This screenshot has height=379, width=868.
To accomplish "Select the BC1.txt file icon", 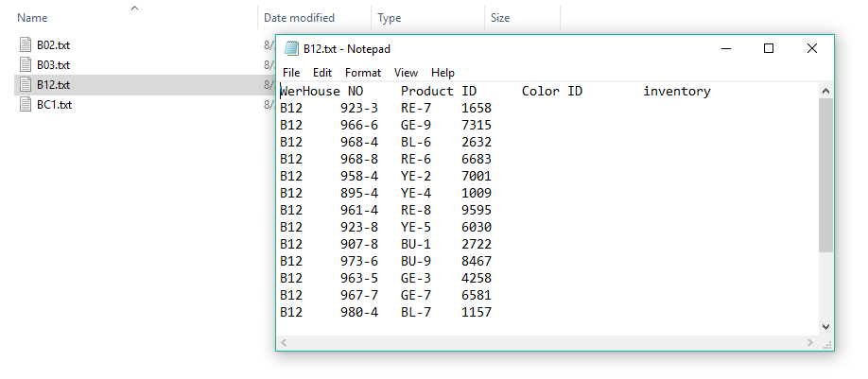I will 26,104.
